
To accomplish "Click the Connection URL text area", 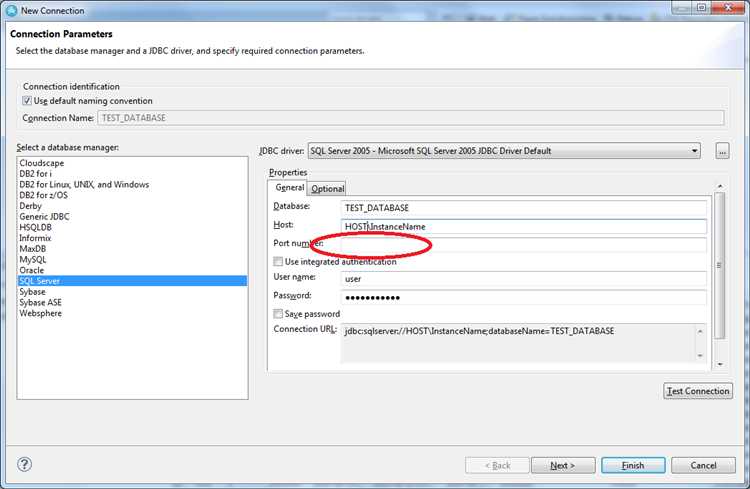I will (518, 343).
